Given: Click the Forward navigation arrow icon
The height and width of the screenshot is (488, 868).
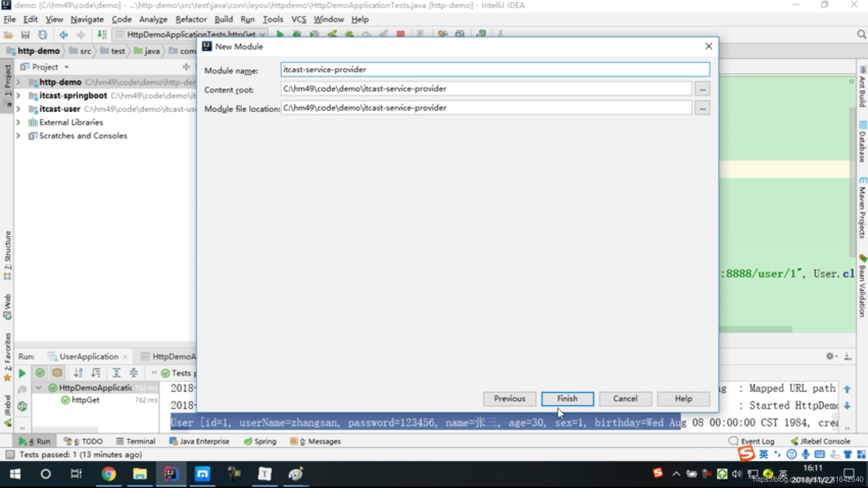Looking at the screenshot, I should 80,34.
